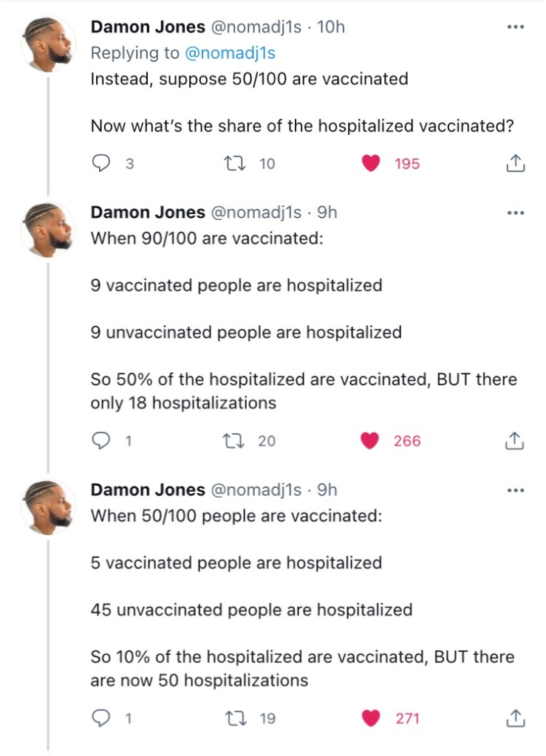546x756 pixels.
Task: Open the 10h timestamp of first tweet
Action: 330,27
